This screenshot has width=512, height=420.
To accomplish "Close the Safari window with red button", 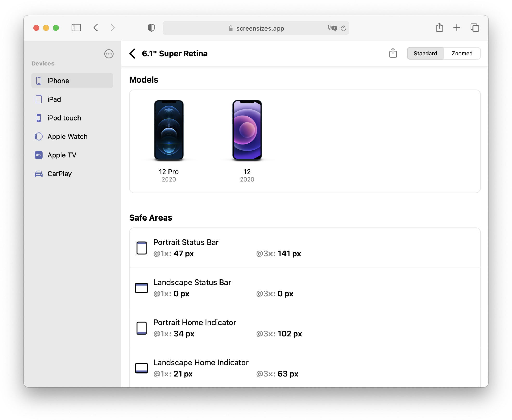I will pos(36,28).
